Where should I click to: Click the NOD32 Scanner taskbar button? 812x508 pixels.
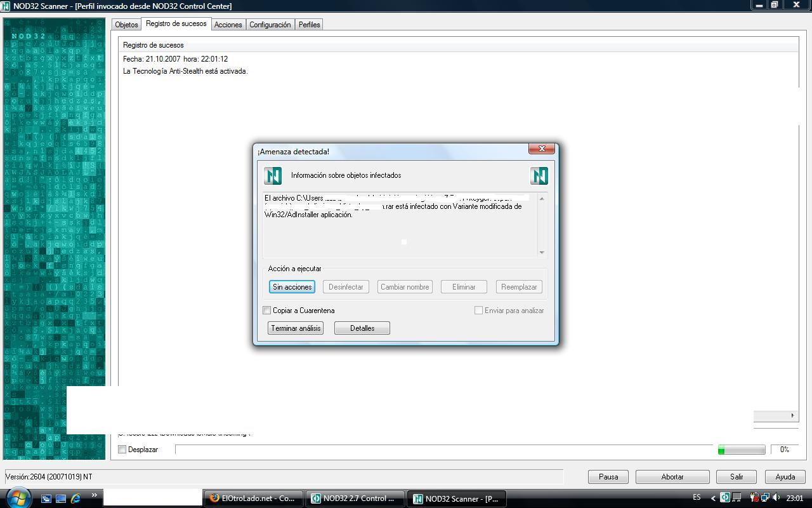457,498
